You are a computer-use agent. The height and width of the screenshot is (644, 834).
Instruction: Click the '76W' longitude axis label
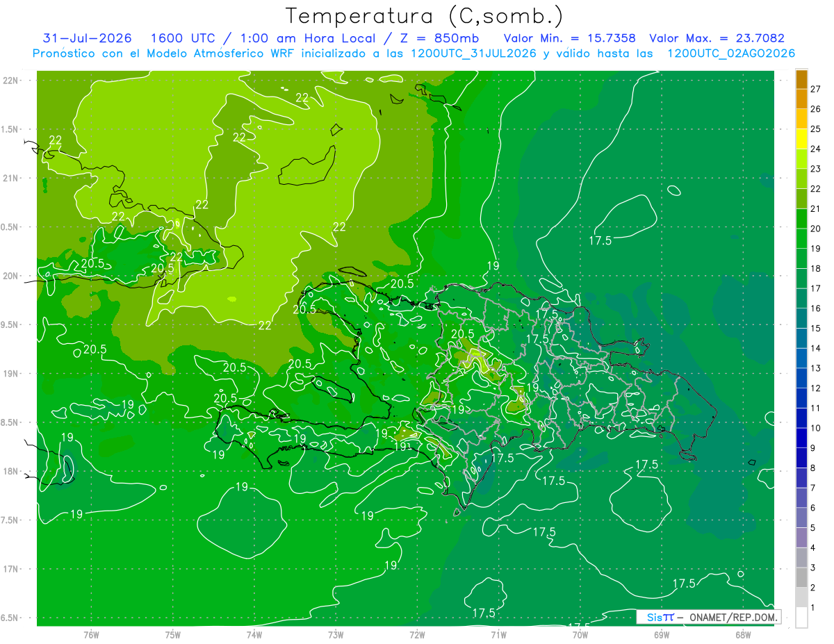pyautogui.click(x=91, y=635)
